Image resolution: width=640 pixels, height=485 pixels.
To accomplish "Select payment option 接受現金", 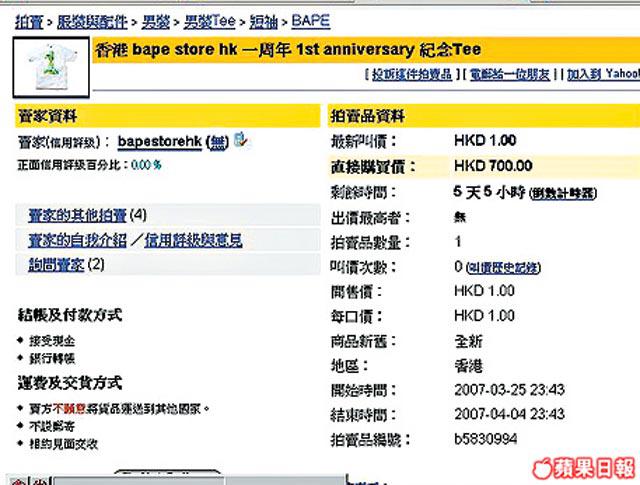I will [52, 341].
